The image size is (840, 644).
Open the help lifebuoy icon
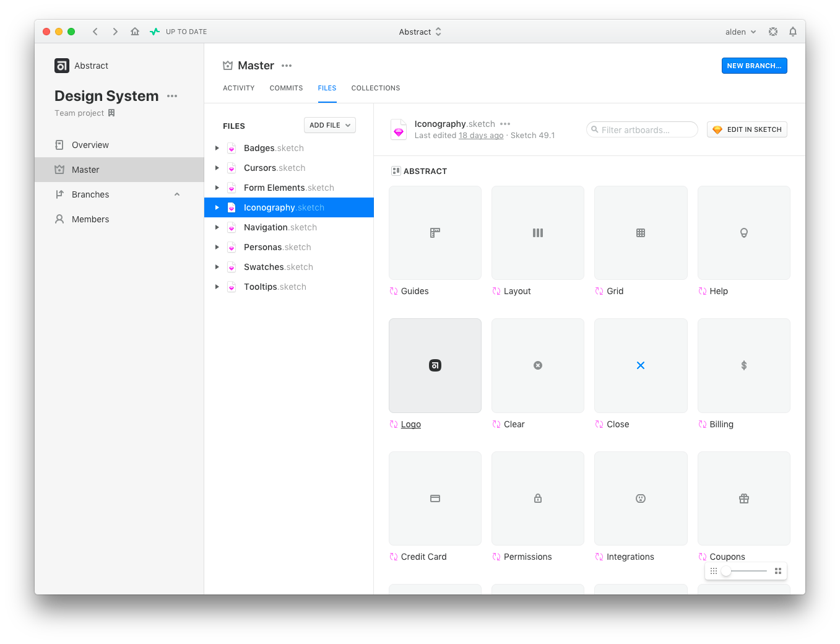[773, 32]
